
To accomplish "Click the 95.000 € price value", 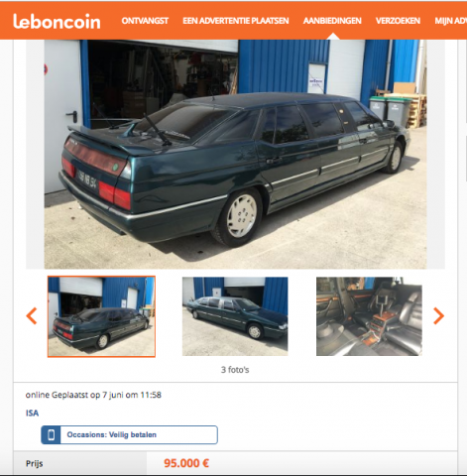I will click(186, 463).
